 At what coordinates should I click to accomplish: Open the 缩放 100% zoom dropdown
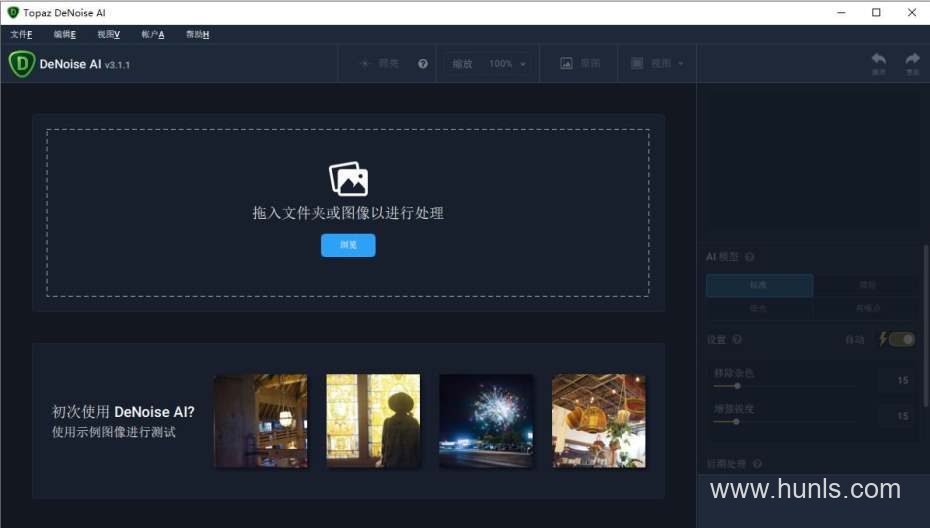click(489, 63)
